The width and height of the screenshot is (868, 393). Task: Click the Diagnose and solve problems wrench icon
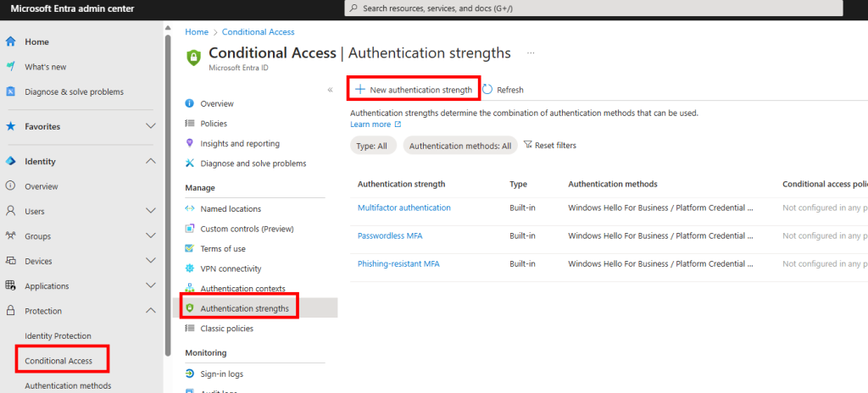pos(190,163)
